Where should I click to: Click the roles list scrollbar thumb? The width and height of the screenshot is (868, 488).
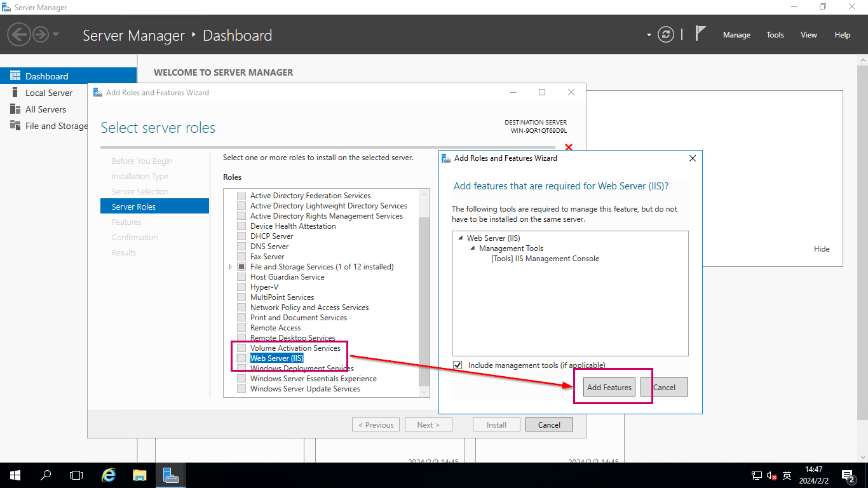click(424, 301)
